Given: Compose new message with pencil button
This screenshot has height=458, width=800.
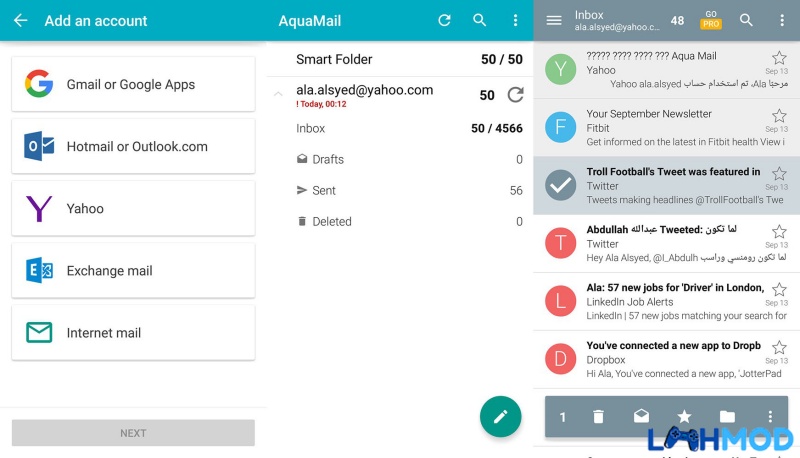Looking at the screenshot, I should pos(501,417).
